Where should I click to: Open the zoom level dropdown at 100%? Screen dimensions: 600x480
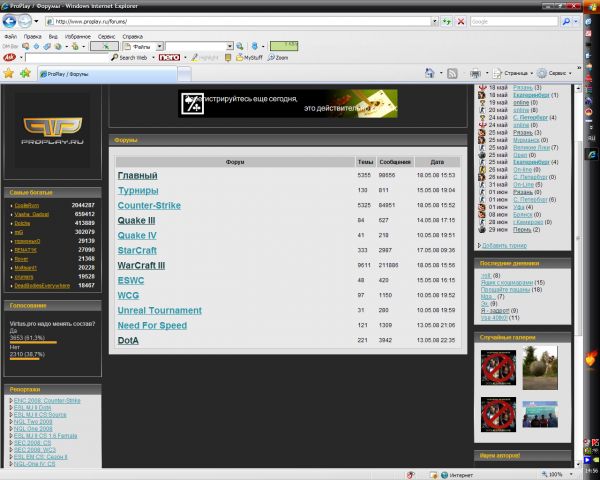571,475
